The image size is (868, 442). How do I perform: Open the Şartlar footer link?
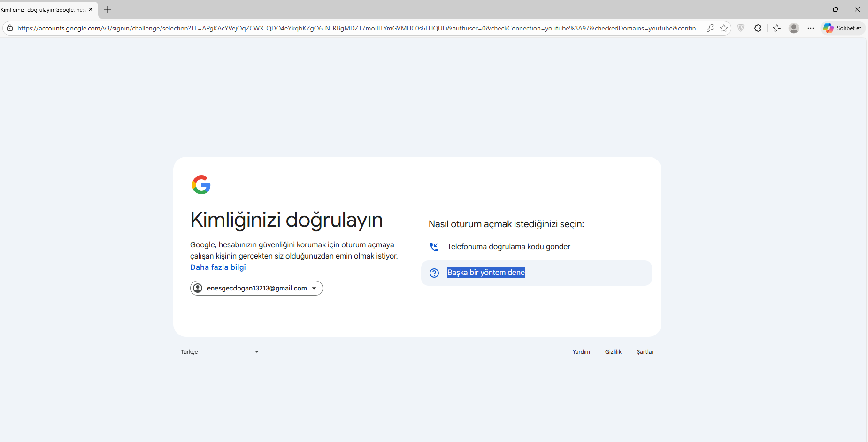coord(645,352)
